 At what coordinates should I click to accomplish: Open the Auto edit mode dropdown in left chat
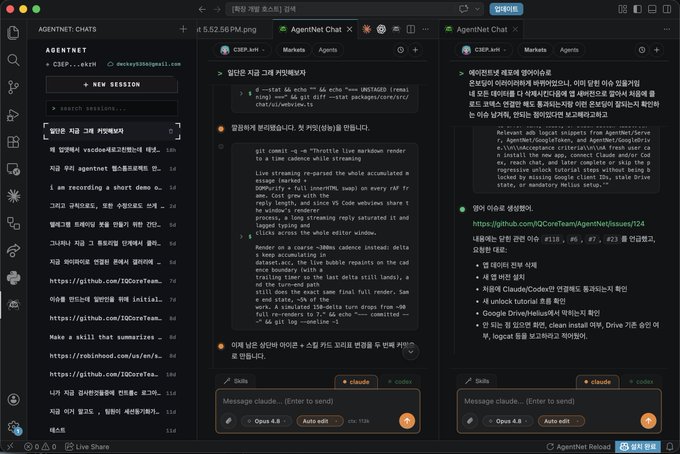[319, 421]
